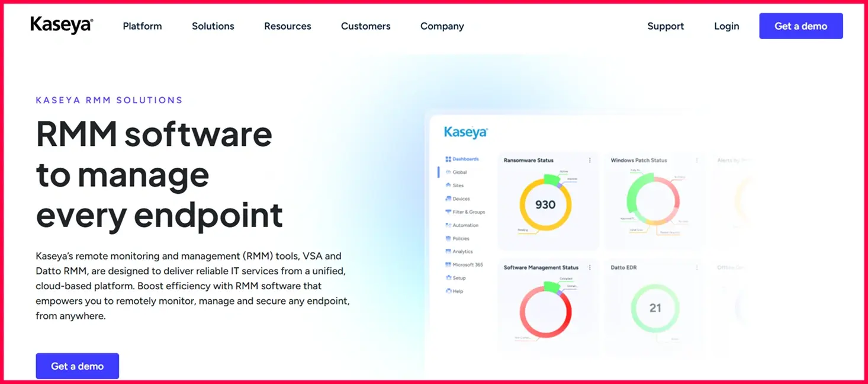Click the Sites icon in preview sidebar
Image resolution: width=868 pixels, height=384 pixels.
pyautogui.click(x=448, y=185)
